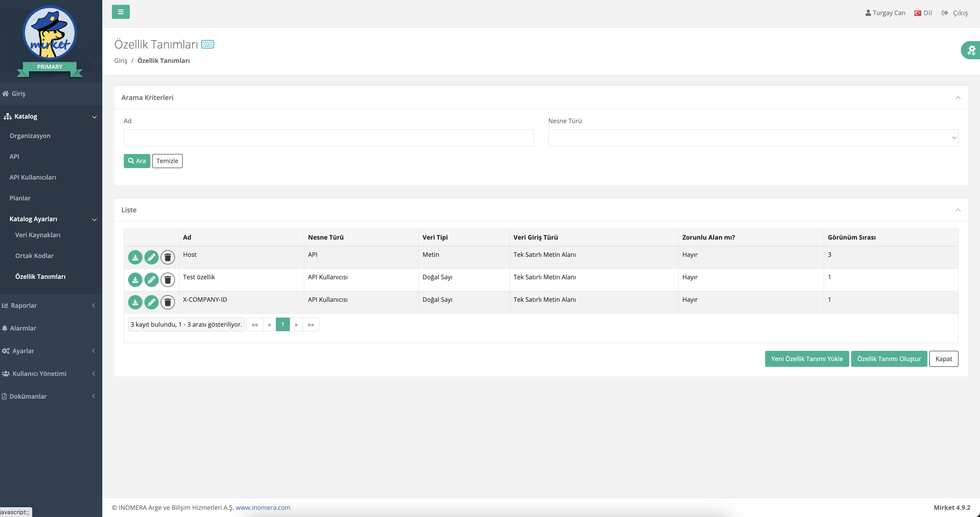Click the help/support floating icon on right edge
The image size is (980, 517).
(x=972, y=51)
